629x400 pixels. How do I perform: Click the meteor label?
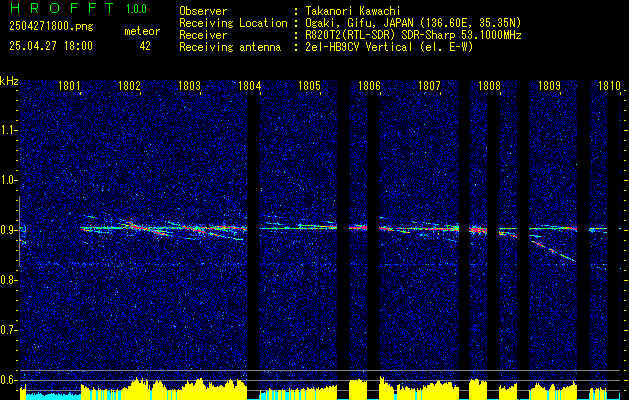[142, 31]
